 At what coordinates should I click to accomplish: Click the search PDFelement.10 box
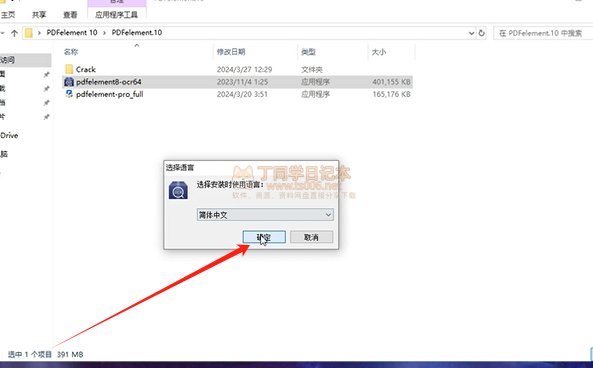pyautogui.click(x=543, y=33)
